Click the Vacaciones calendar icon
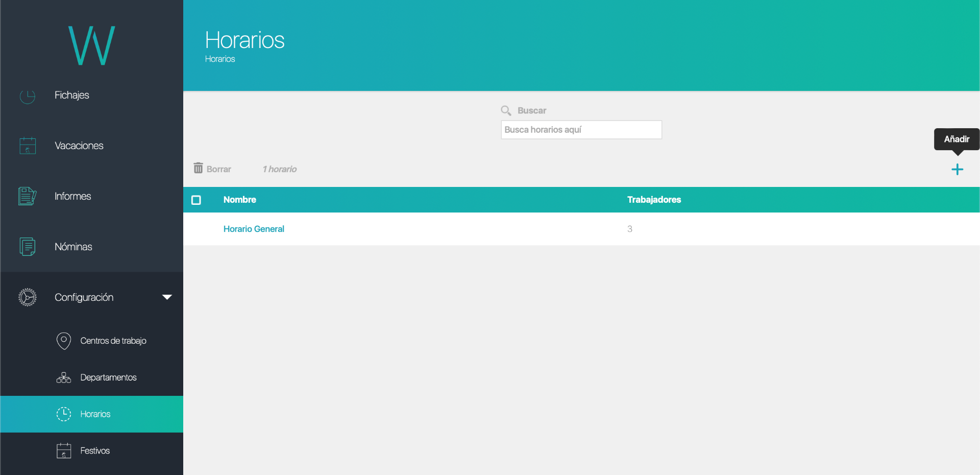This screenshot has height=475, width=980. point(28,146)
